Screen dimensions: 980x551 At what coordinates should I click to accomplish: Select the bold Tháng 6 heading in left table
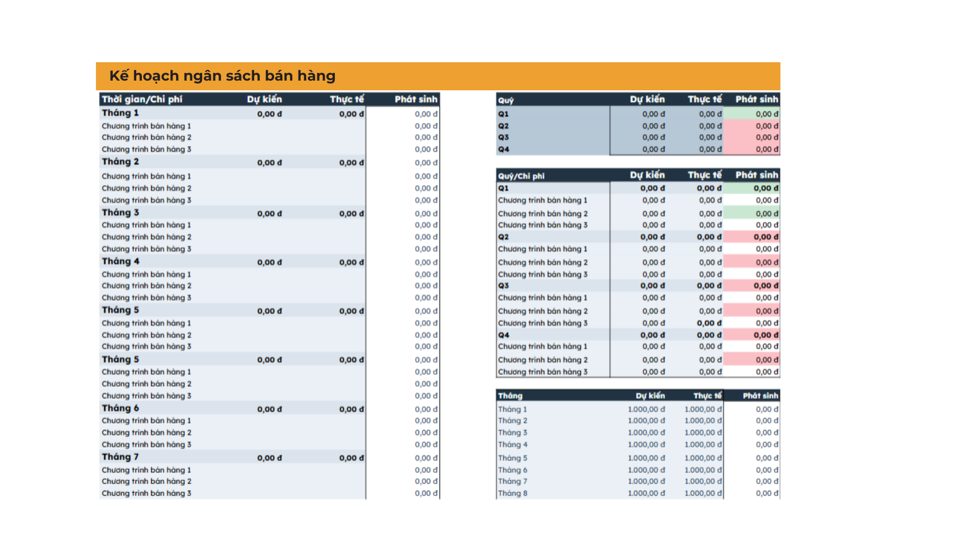click(x=120, y=408)
